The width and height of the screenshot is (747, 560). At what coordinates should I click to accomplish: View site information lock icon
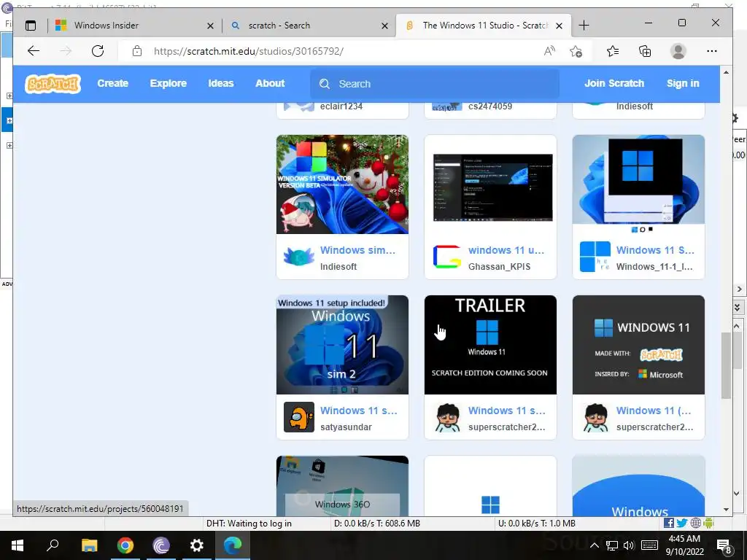pyautogui.click(x=137, y=51)
